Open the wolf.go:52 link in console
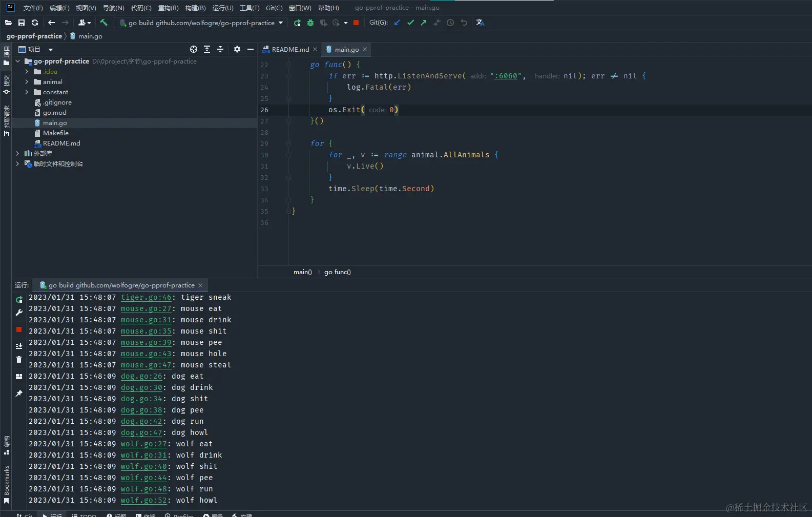 pos(144,500)
